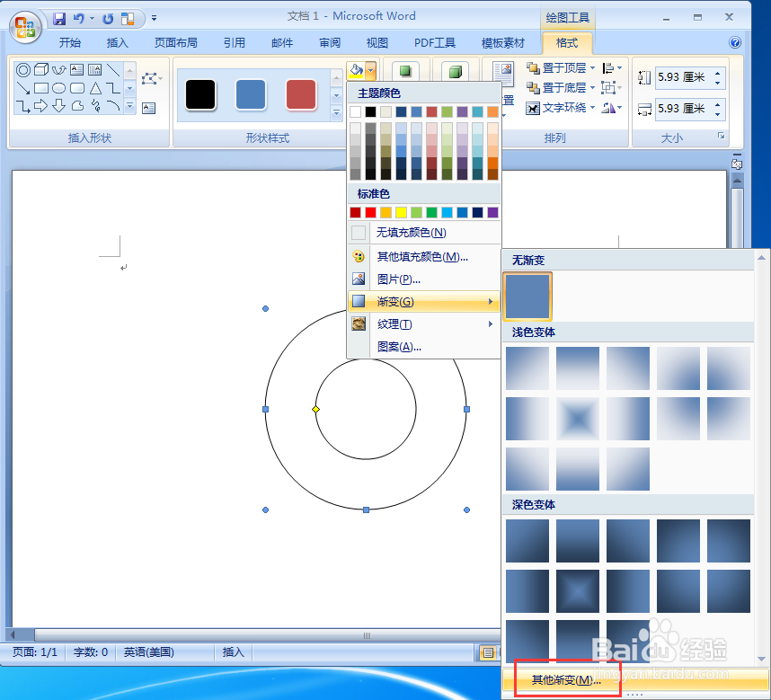The height and width of the screenshot is (700, 771).
Task: Select the rectangle shape
Action: 41,88
